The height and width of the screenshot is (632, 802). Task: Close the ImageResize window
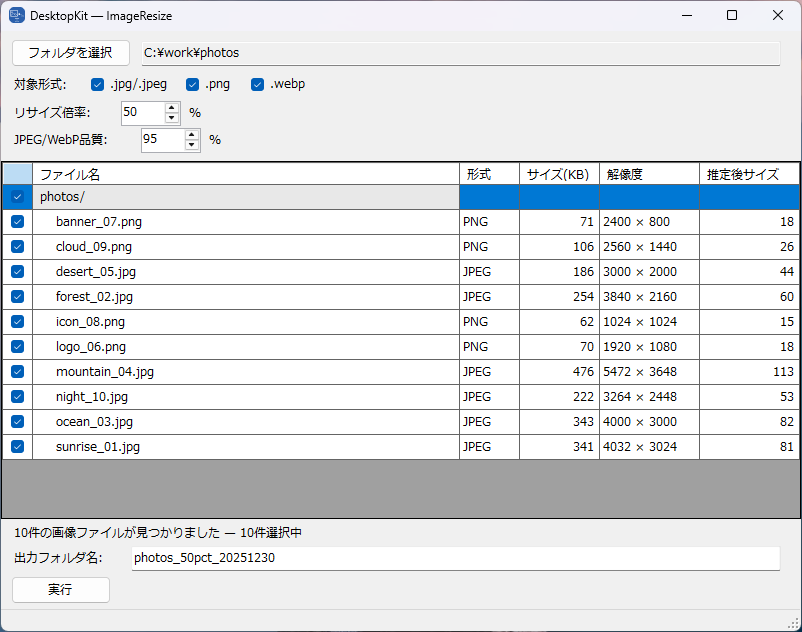pos(777,15)
